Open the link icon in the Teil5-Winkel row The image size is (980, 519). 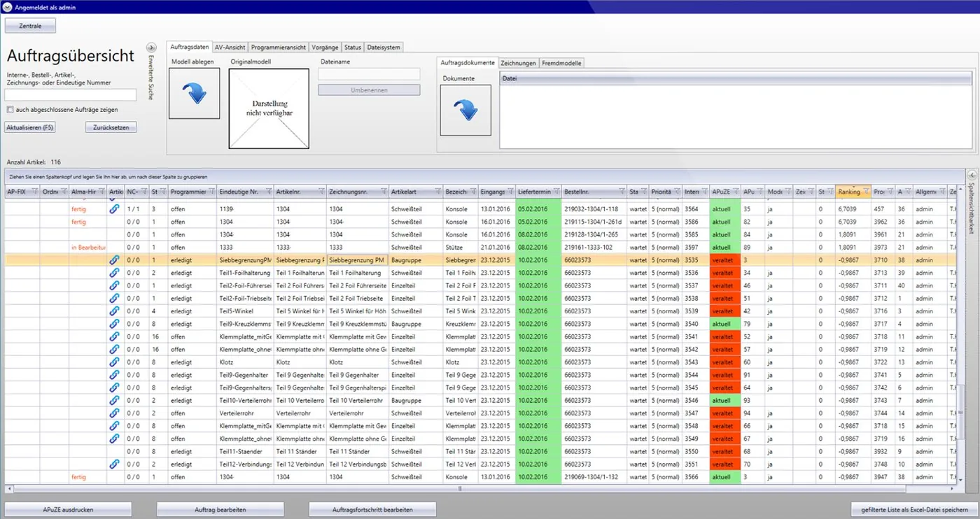(115, 311)
